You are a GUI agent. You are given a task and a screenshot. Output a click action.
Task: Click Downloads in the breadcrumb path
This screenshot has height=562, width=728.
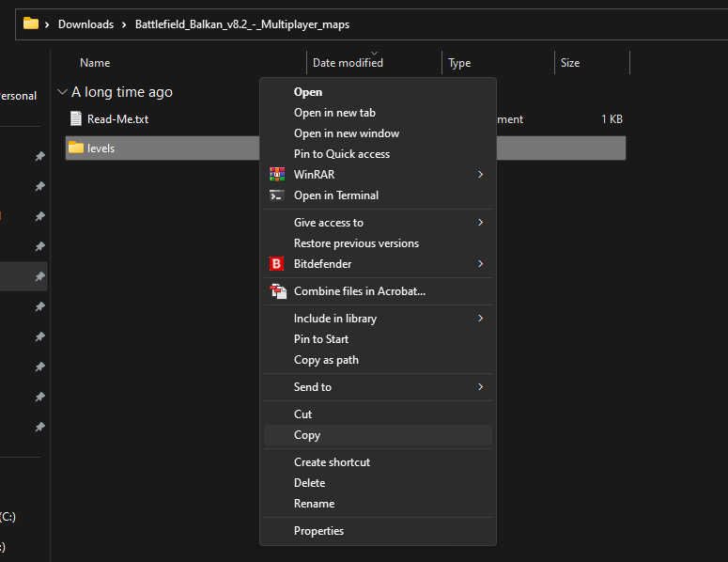click(x=85, y=24)
